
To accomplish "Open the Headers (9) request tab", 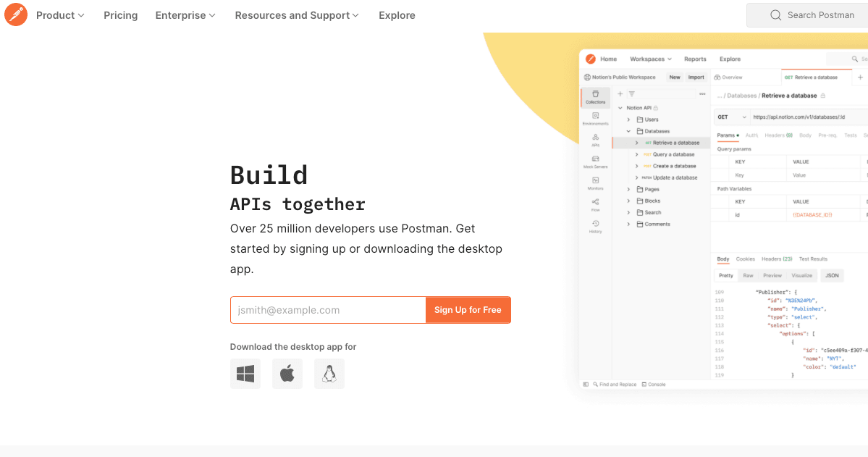I will tap(778, 135).
